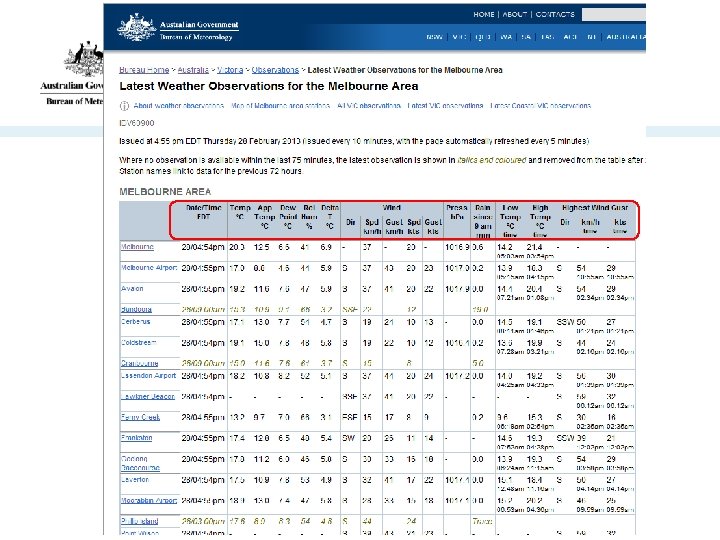Open the Phillip Island station link

click(140, 521)
